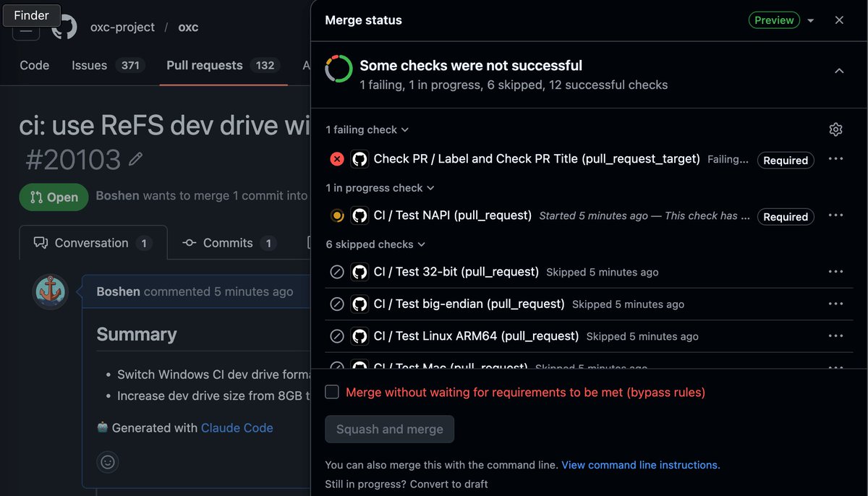Click the 132 pull requests count badge
Screen dimensions: 868x496
pos(265,65)
